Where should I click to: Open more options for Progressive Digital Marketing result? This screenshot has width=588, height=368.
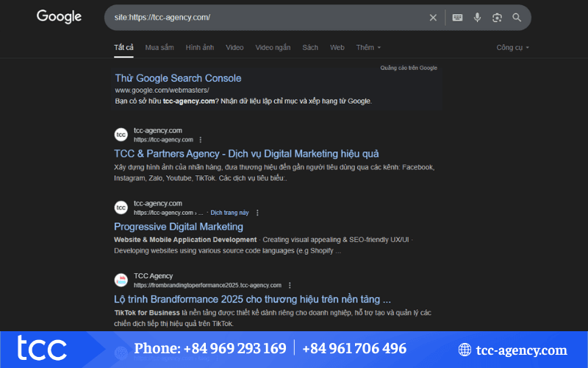pyautogui.click(x=257, y=213)
